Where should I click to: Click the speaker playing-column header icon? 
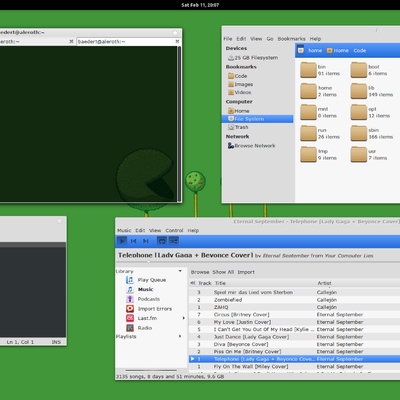pos(193,283)
